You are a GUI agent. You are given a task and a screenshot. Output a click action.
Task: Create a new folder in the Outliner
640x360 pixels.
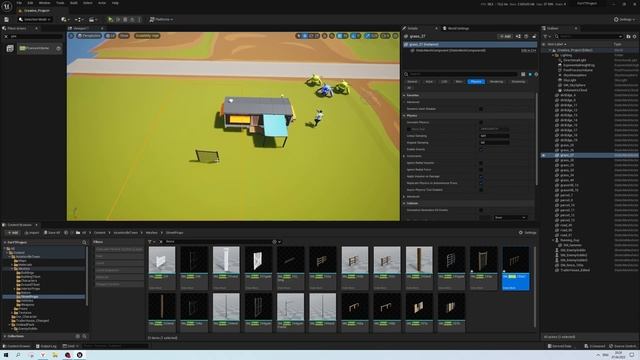(x=628, y=36)
